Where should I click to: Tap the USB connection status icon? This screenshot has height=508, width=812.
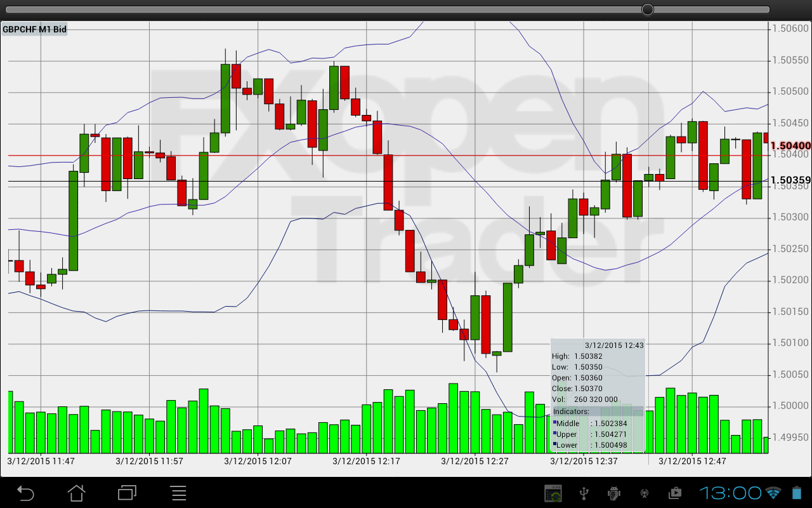point(585,493)
